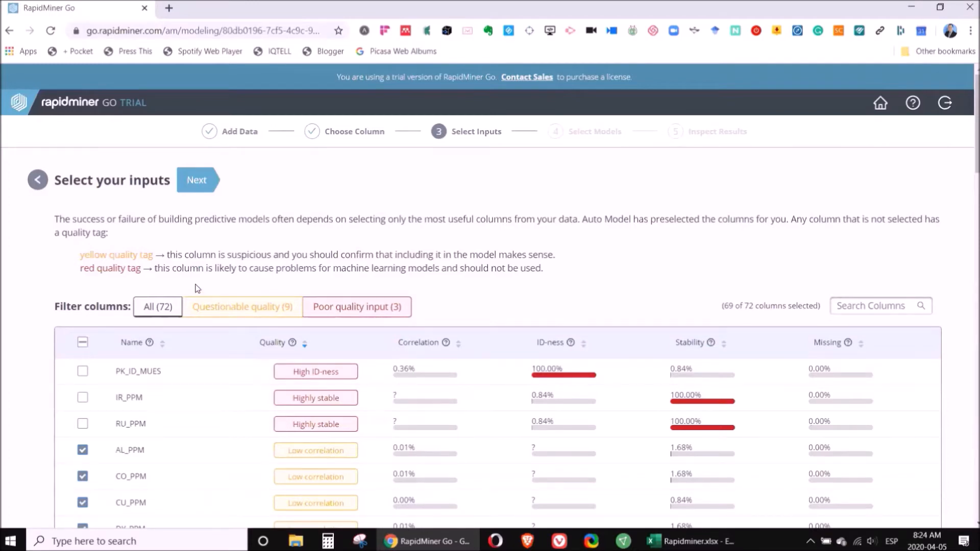
Task: Click the Windows search box
Action: tap(137, 541)
